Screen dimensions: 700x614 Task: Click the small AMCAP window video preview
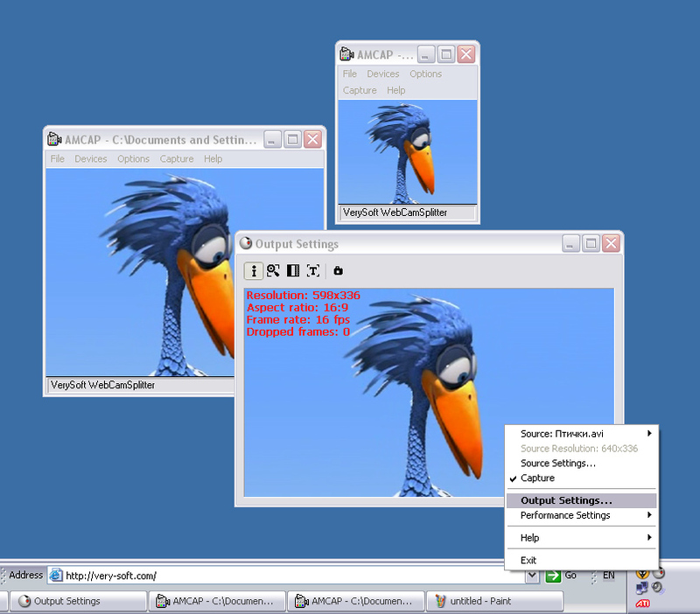click(x=407, y=151)
